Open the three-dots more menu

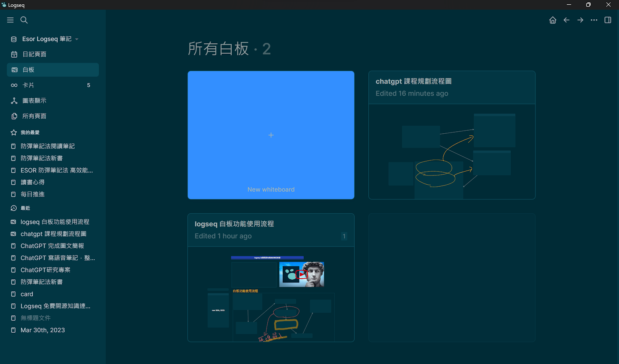(x=594, y=20)
